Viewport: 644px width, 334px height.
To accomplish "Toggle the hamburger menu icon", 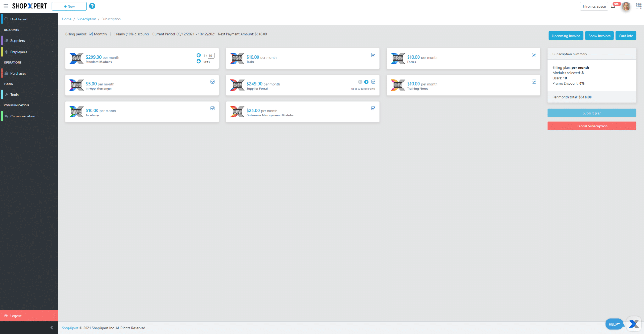I will point(6,6).
